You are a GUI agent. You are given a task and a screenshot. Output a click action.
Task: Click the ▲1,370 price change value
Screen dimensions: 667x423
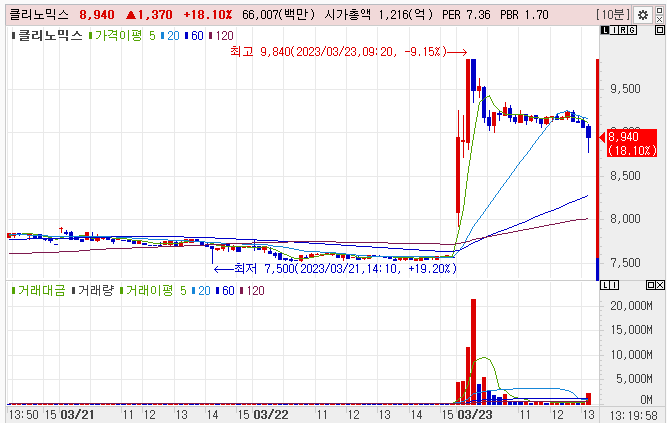(x=149, y=15)
